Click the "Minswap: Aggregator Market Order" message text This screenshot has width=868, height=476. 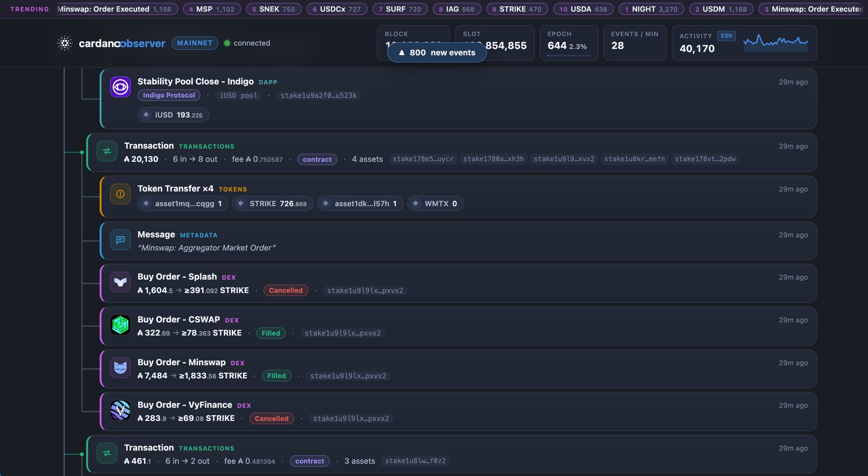click(206, 248)
